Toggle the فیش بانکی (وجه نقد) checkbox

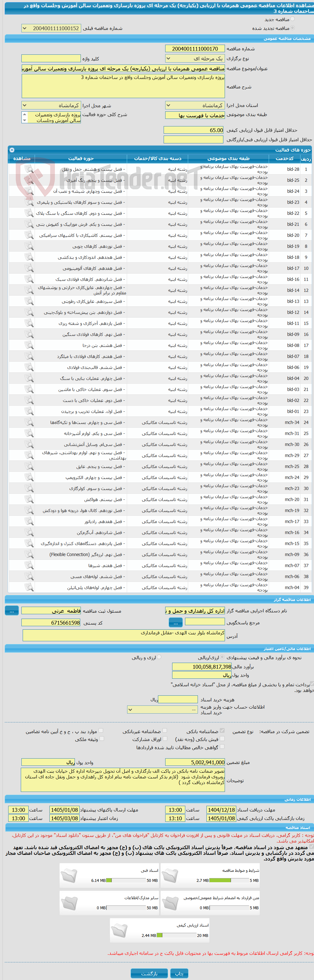(222, 739)
